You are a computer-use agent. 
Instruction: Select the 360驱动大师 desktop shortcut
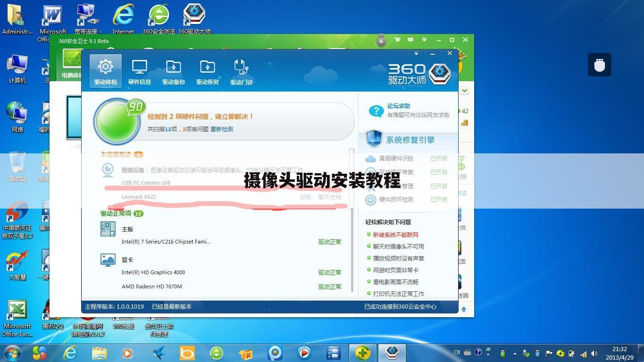[x=194, y=19]
